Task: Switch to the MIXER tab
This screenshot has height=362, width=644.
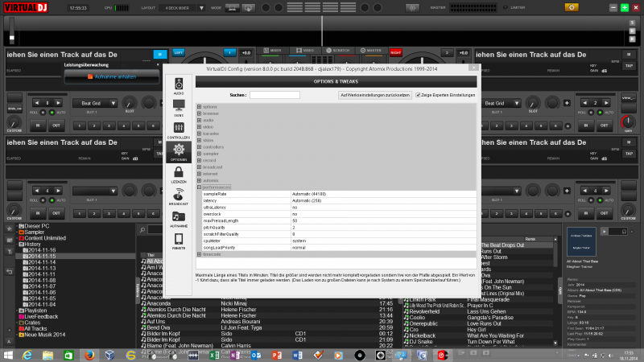Action: 272,51
